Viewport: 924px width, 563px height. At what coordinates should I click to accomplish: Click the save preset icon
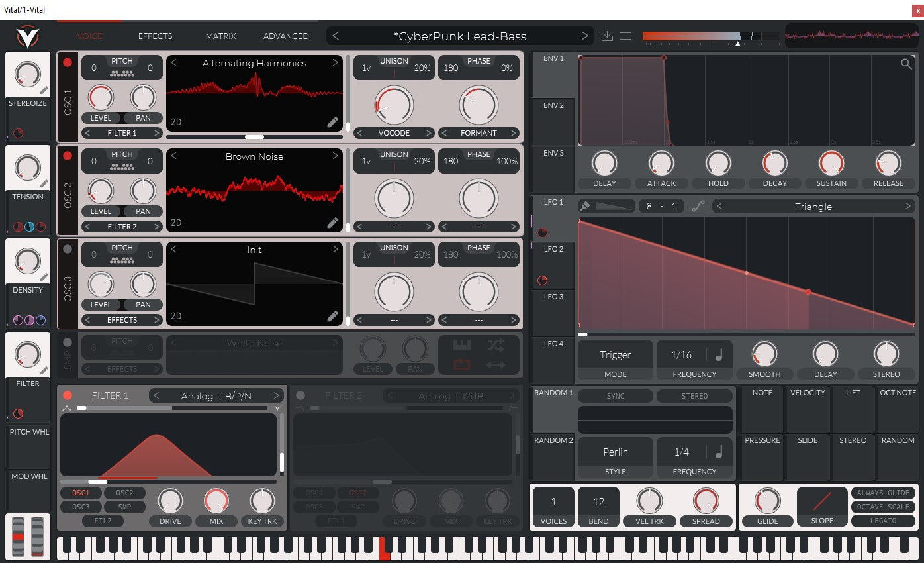607,36
